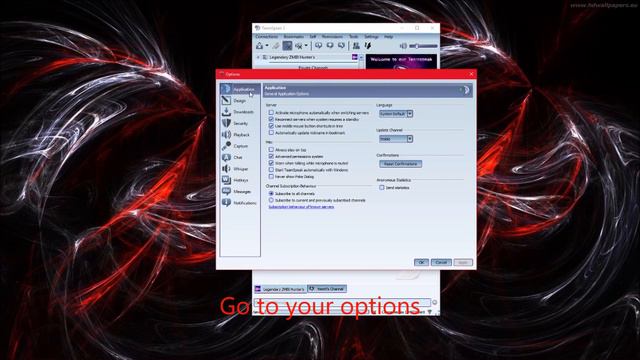Click Apply in Options dialog
Image resolution: width=640 pixels, height=360 pixels.
click(463, 262)
